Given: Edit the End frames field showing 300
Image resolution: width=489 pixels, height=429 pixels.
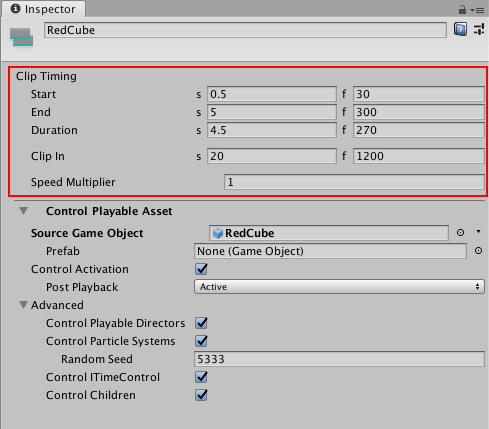Looking at the screenshot, I should [419, 112].
